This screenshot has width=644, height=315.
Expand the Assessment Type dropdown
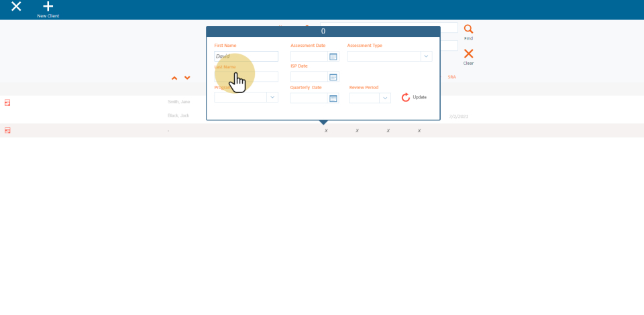(x=426, y=56)
